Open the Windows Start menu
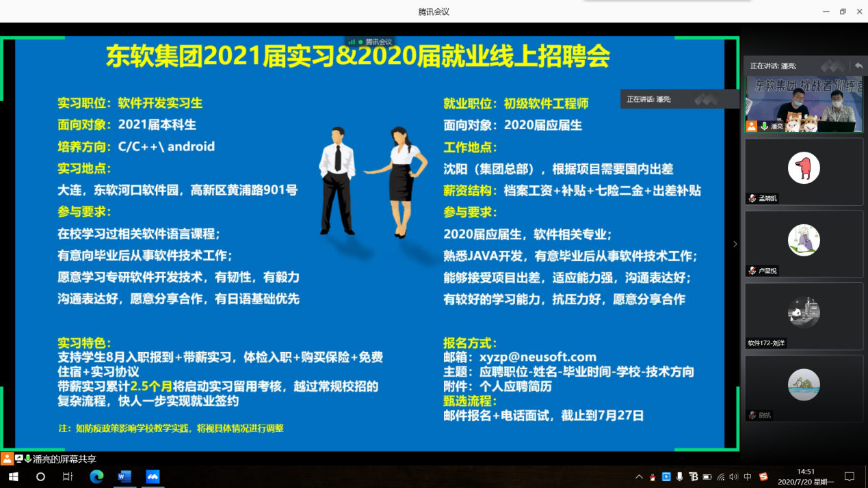Screen dimensions: 868x488 tap(13, 476)
